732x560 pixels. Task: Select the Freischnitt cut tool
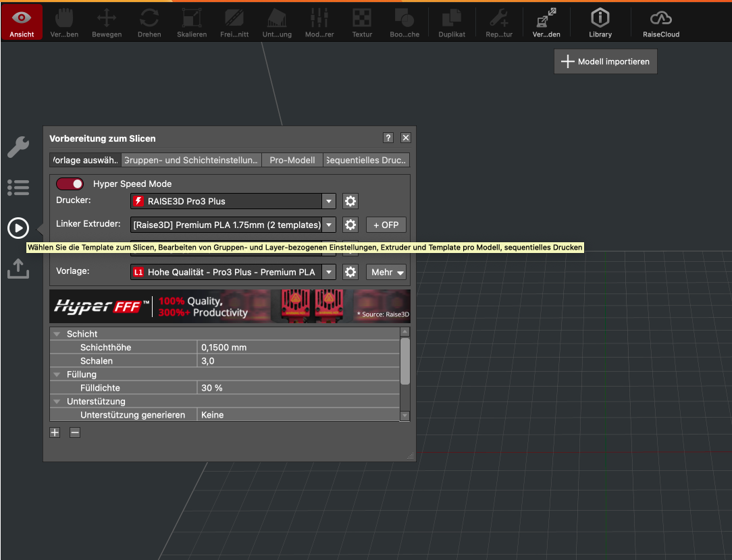234,22
